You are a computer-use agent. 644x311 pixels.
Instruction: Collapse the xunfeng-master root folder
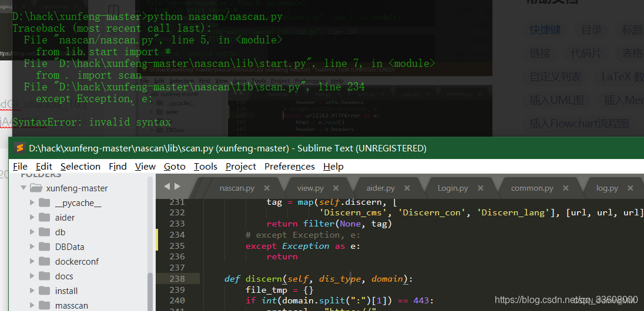click(x=24, y=188)
